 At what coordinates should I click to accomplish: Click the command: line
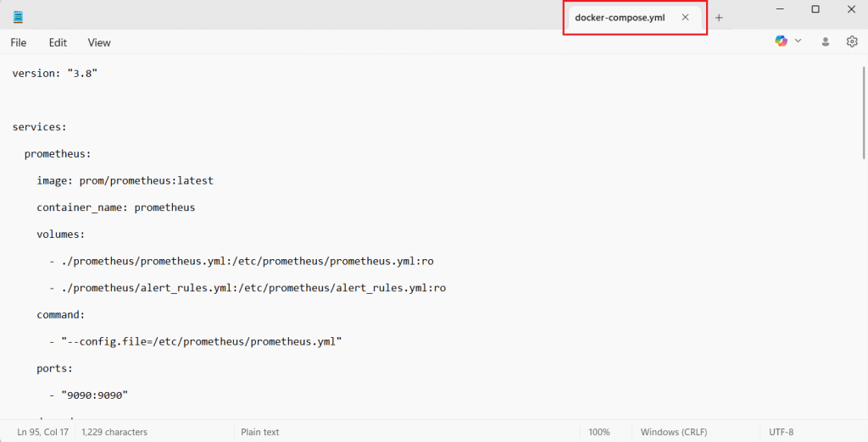pos(61,315)
